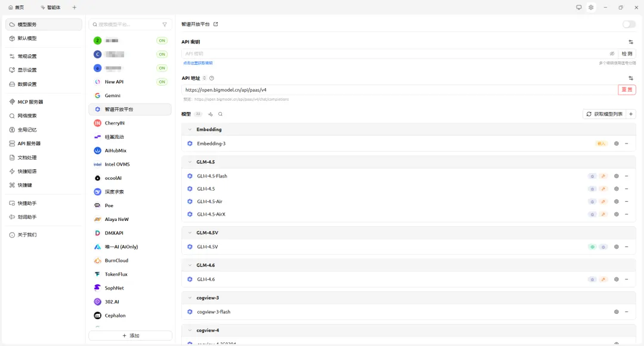The height and width of the screenshot is (346, 644).
Task: Open the 点击这里获取密钥 link
Action: pos(198,63)
